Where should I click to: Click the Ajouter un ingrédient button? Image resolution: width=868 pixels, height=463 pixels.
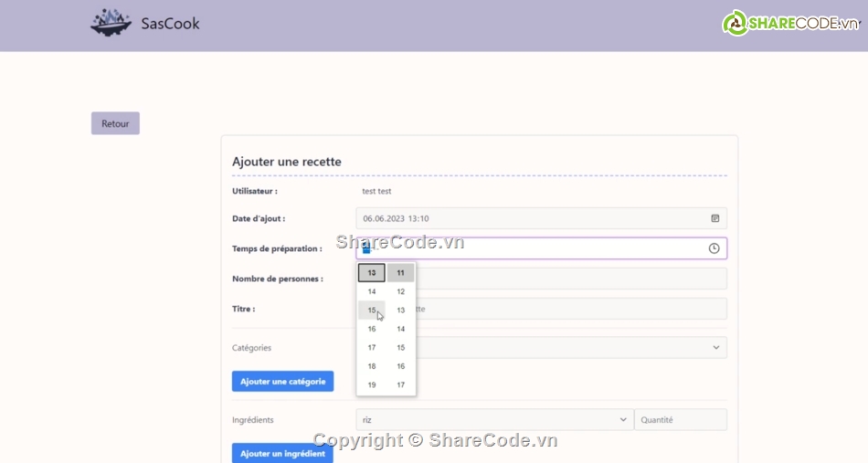282,453
